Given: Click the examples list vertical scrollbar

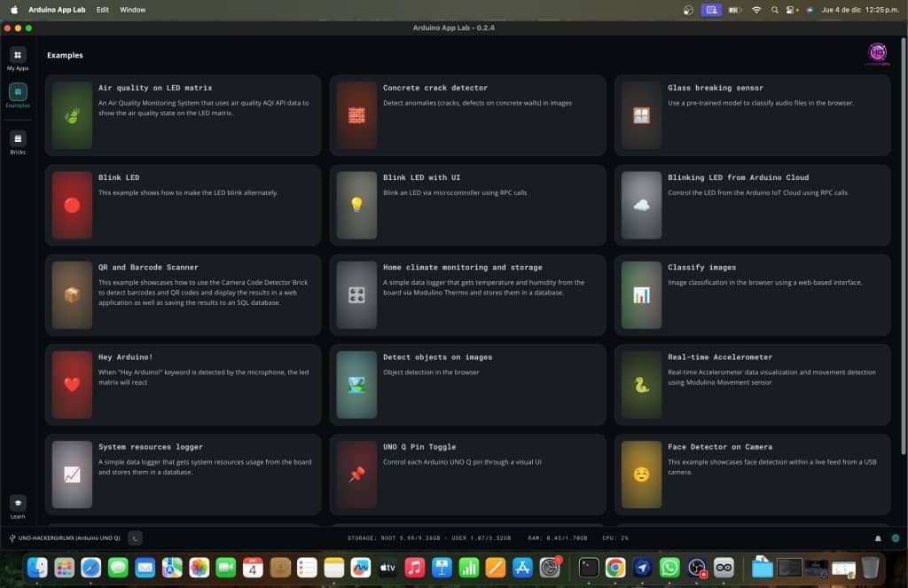Looking at the screenshot, I should (x=903, y=247).
